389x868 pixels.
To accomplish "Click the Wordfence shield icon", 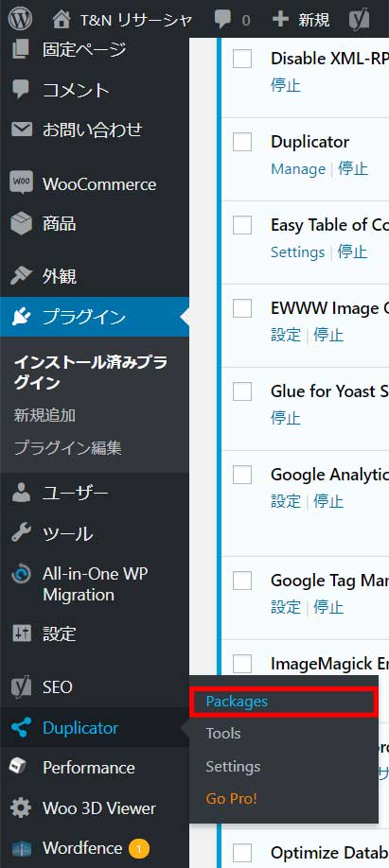I will pos(21,848).
